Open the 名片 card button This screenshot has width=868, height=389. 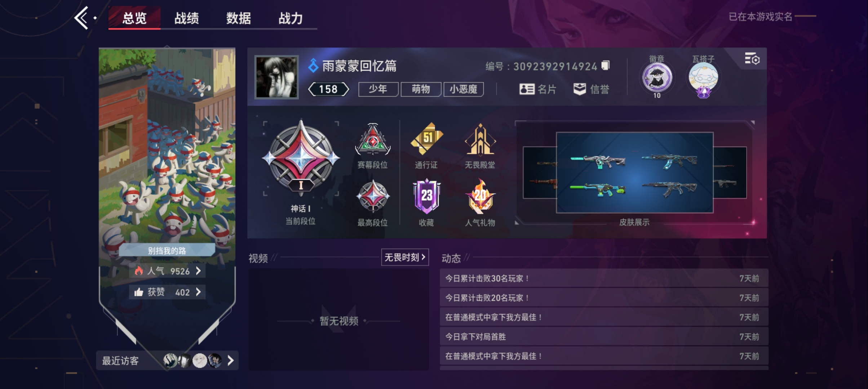(x=537, y=89)
